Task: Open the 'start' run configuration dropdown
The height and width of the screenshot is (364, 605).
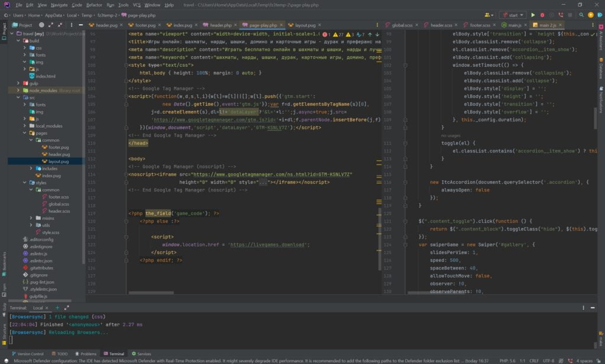Action: click(512, 15)
